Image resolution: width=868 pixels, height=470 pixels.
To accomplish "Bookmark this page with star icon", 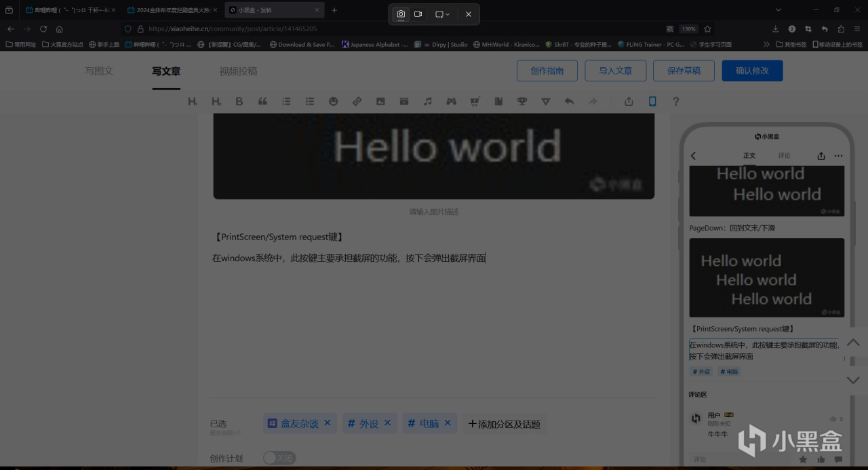I will click(x=707, y=29).
